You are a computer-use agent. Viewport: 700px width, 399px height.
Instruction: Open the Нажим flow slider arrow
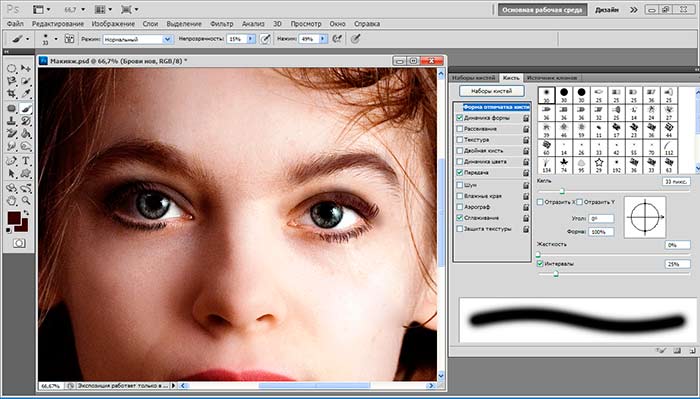[323, 39]
